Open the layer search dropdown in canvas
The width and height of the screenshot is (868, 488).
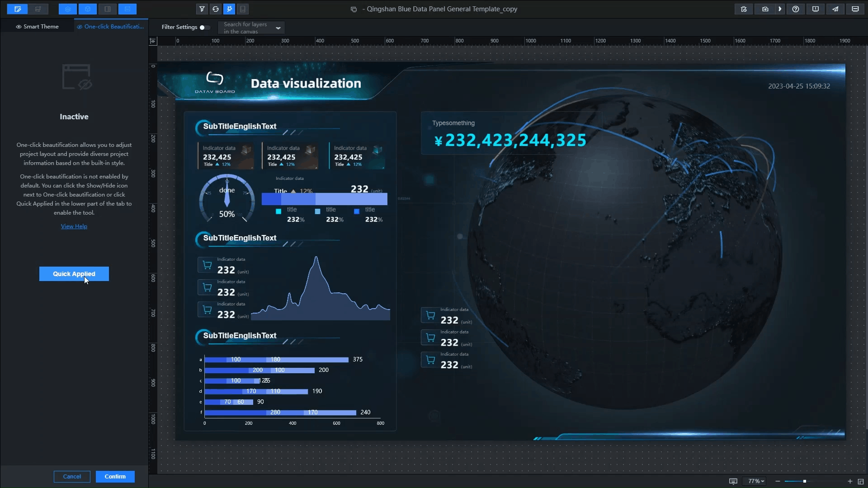pyautogui.click(x=278, y=28)
